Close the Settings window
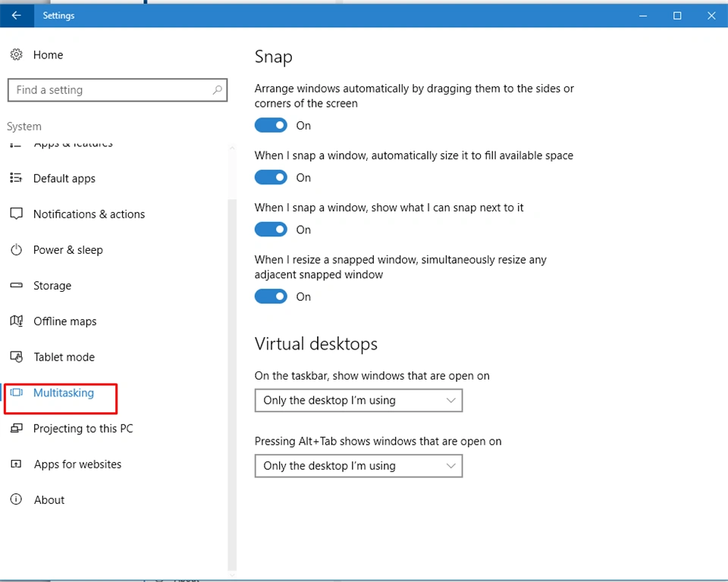 (x=711, y=16)
